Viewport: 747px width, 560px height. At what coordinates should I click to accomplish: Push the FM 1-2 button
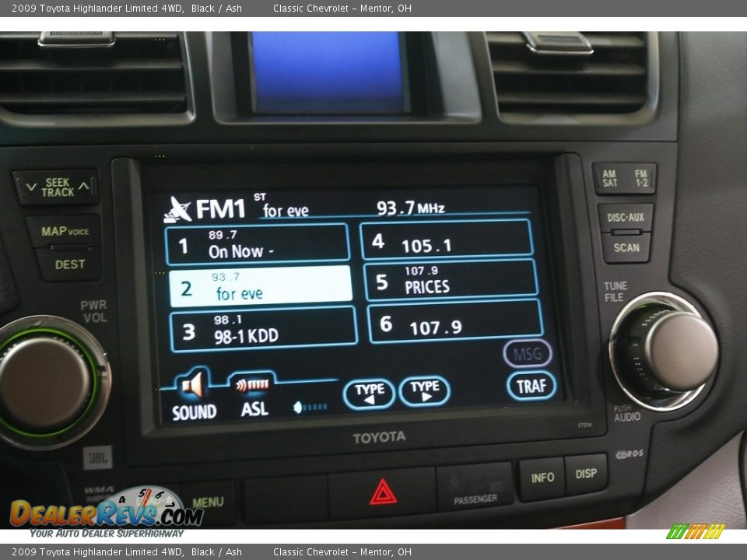[640, 178]
